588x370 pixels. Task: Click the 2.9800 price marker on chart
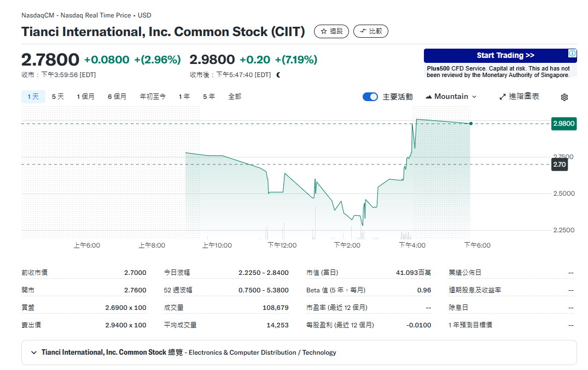(x=563, y=124)
